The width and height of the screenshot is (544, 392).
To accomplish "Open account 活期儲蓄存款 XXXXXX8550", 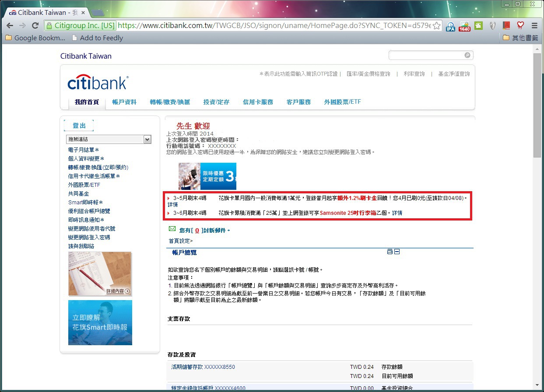I will coord(203,367).
